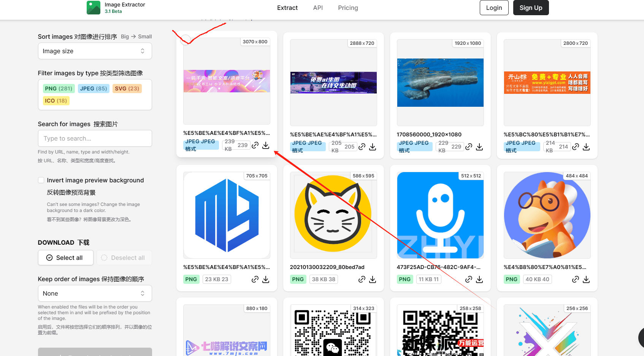
Task: Download the 1920x1080 whale image
Action: (479, 147)
